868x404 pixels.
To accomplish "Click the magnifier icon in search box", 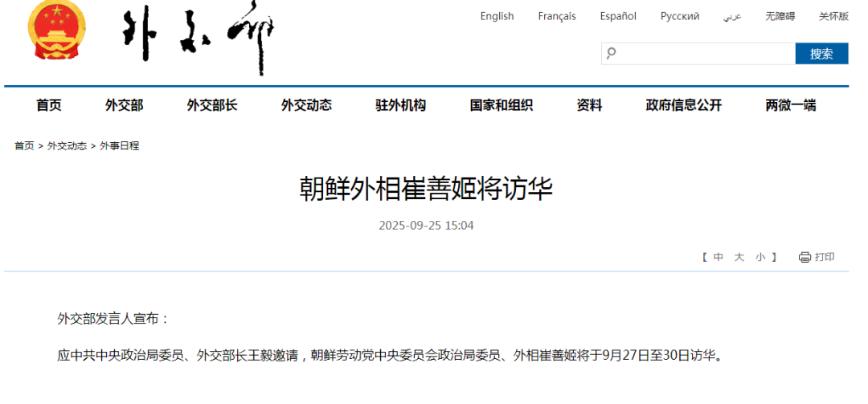I will [x=611, y=53].
